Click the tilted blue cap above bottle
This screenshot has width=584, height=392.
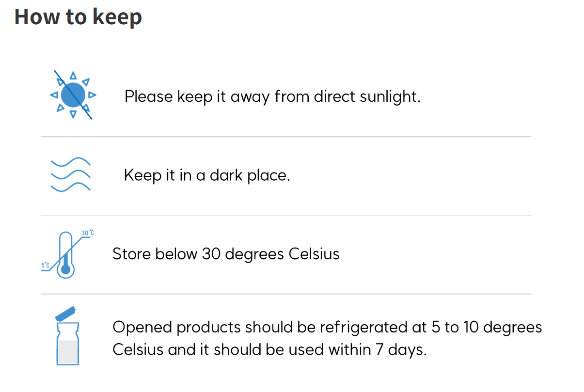66,314
